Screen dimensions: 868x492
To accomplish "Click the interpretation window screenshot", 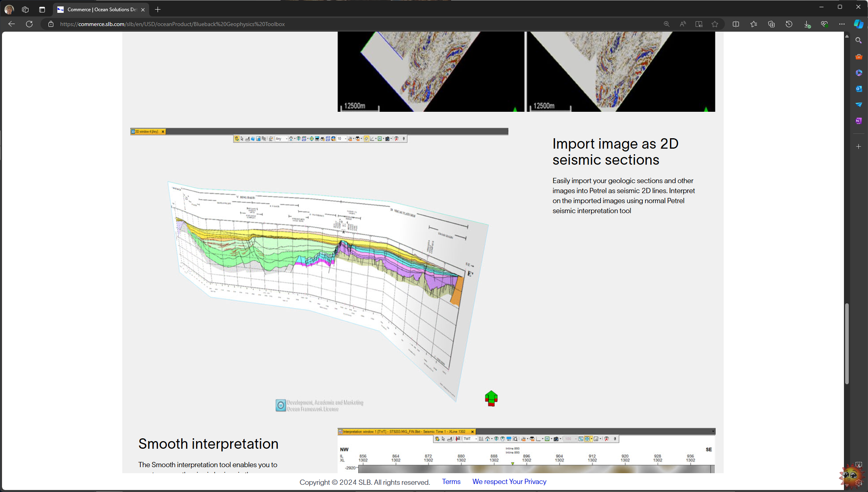I will click(x=526, y=451).
